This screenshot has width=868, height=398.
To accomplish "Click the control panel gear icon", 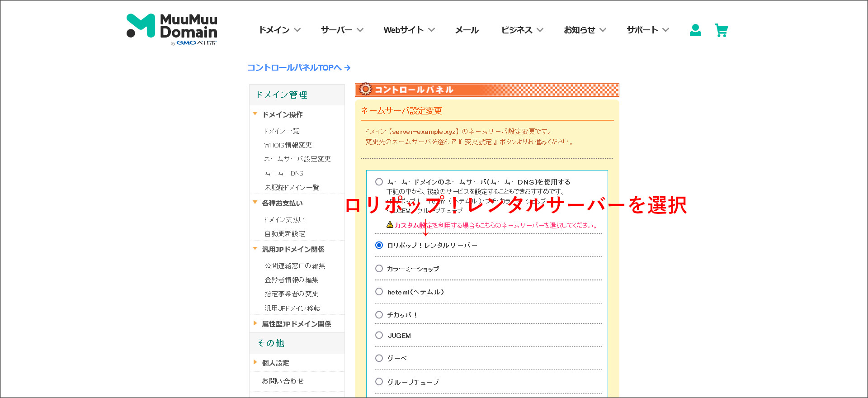I will point(365,89).
